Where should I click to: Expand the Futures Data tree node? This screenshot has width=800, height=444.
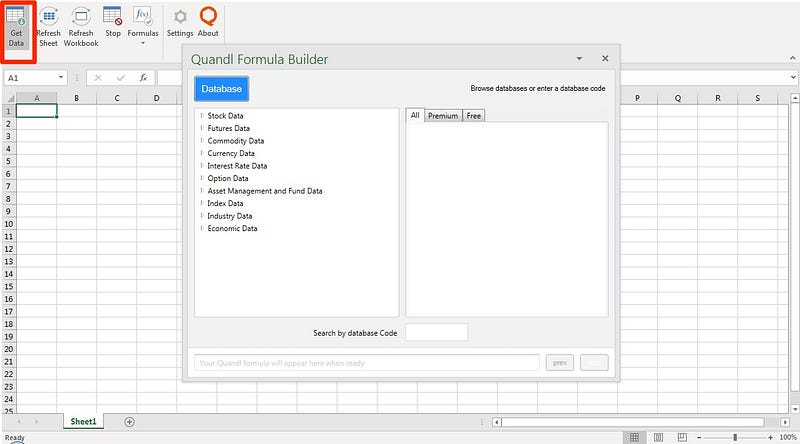[202, 128]
